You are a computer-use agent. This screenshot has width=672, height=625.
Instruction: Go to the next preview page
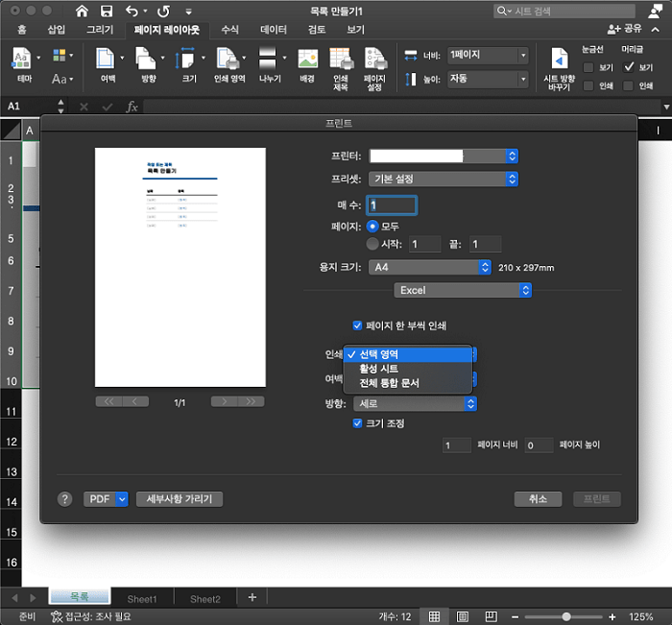[224, 401]
